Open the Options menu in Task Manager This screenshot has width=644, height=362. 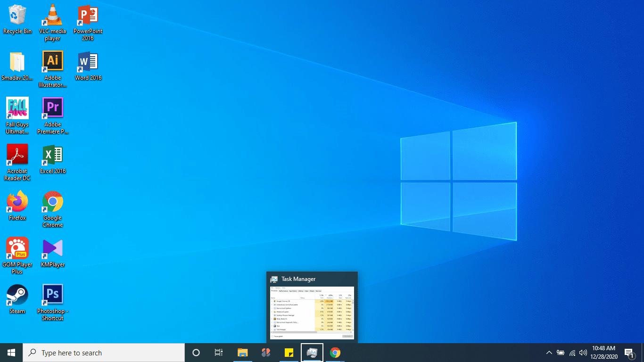click(x=278, y=288)
